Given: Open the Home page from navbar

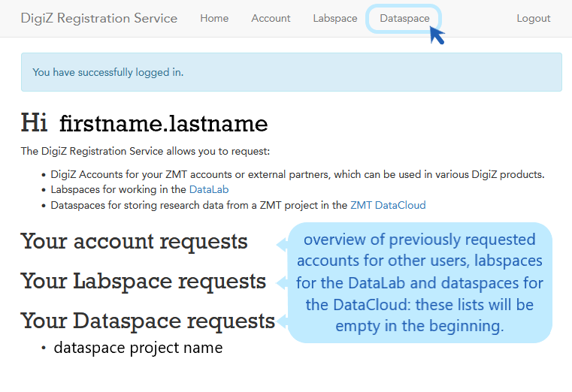Looking at the screenshot, I should pos(214,18).
